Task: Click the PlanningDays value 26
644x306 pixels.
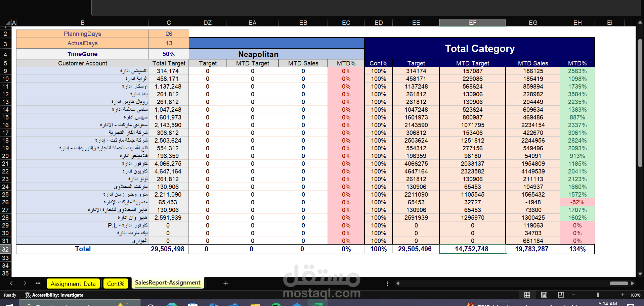Action: point(169,34)
